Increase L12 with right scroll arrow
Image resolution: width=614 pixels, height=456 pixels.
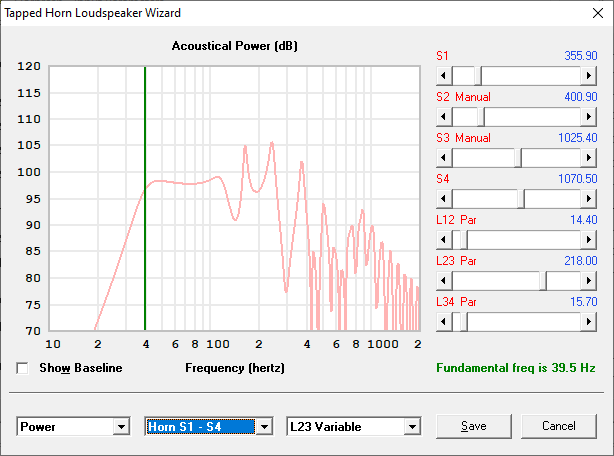pos(588,240)
